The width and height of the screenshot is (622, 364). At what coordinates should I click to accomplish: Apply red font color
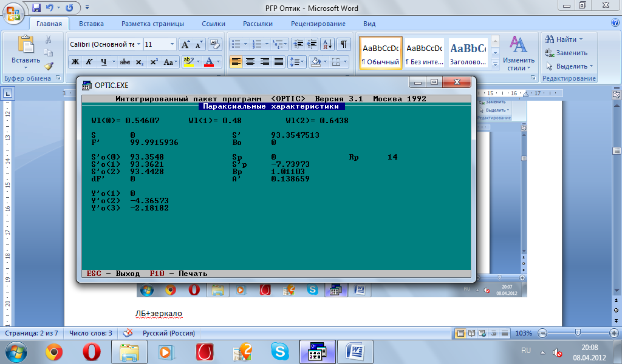(209, 62)
